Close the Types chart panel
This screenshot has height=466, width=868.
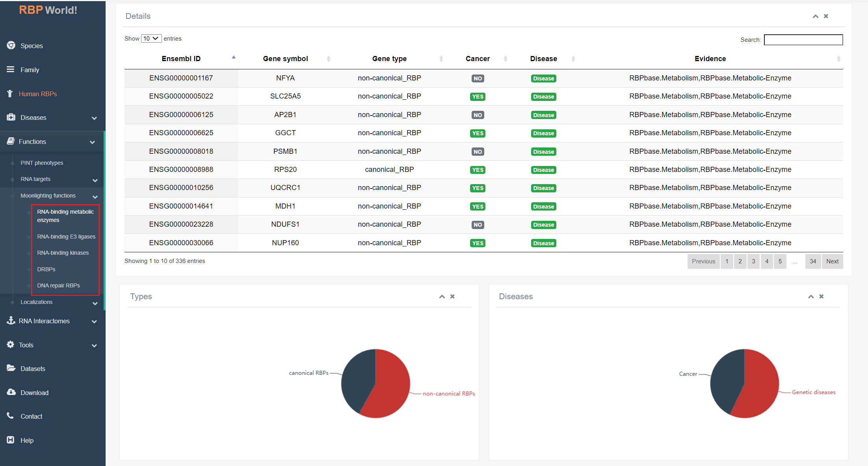pyautogui.click(x=452, y=296)
